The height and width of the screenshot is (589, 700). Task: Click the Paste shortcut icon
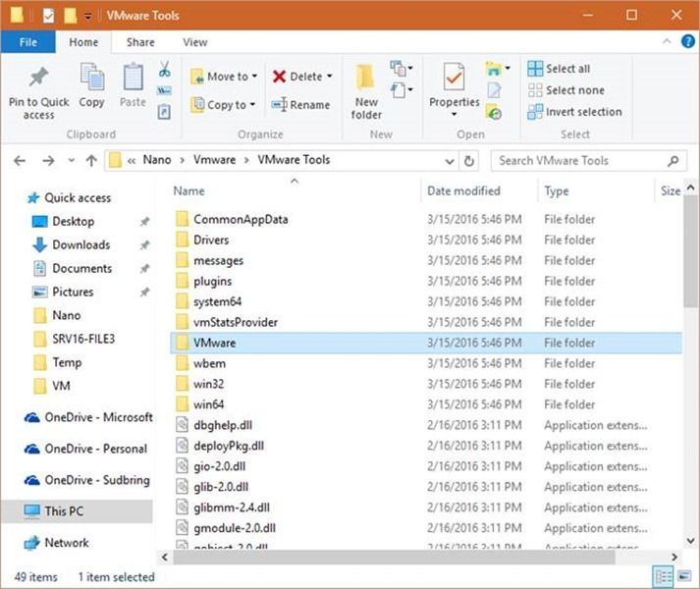164,111
